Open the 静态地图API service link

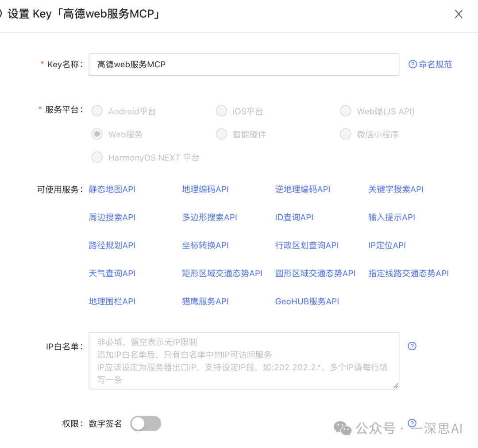(112, 189)
